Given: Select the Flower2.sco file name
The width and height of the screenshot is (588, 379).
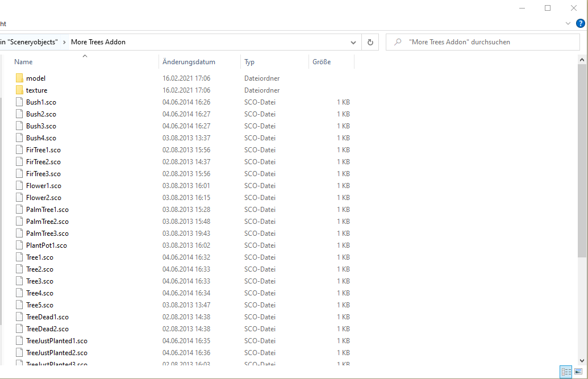Looking at the screenshot, I should [44, 198].
